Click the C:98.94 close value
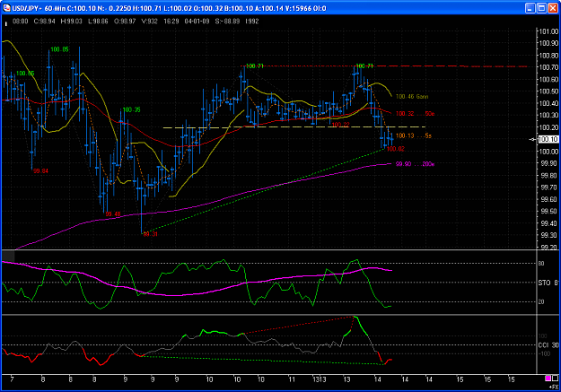The height and width of the screenshot is (392, 561). click(44, 22)
